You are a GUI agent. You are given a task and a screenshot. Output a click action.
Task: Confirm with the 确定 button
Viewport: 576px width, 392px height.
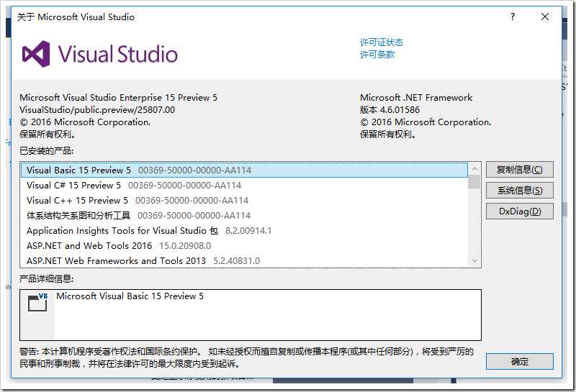point(519,362)
